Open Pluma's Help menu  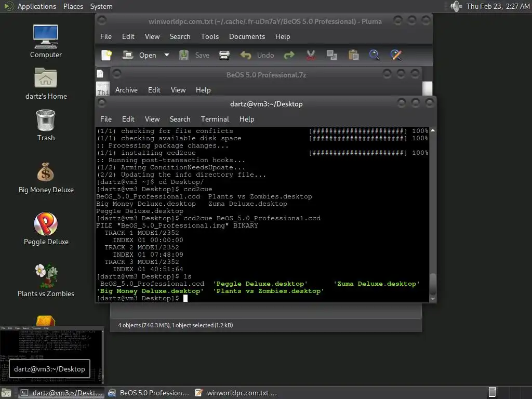283,37
